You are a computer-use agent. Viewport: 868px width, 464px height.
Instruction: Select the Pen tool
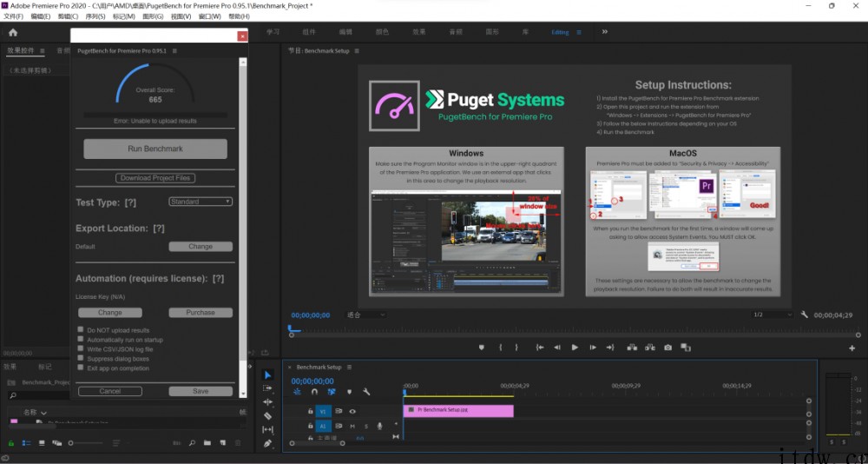[268, 443]
